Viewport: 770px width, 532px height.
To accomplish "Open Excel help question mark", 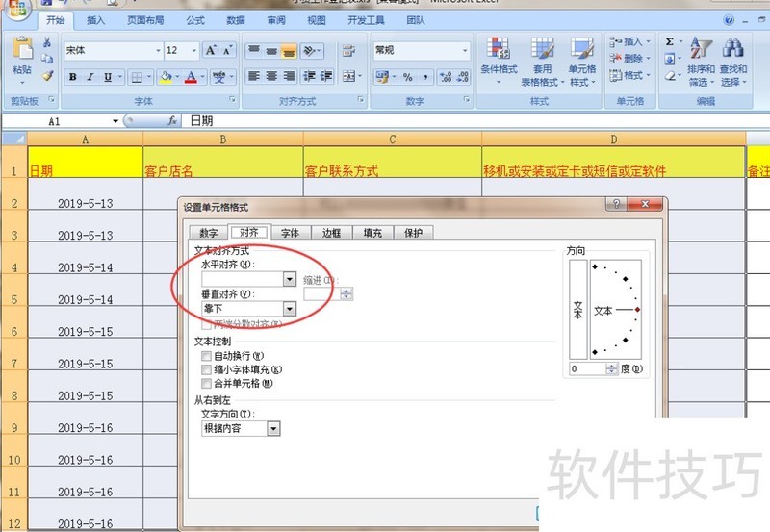I will tap(730, 20).
